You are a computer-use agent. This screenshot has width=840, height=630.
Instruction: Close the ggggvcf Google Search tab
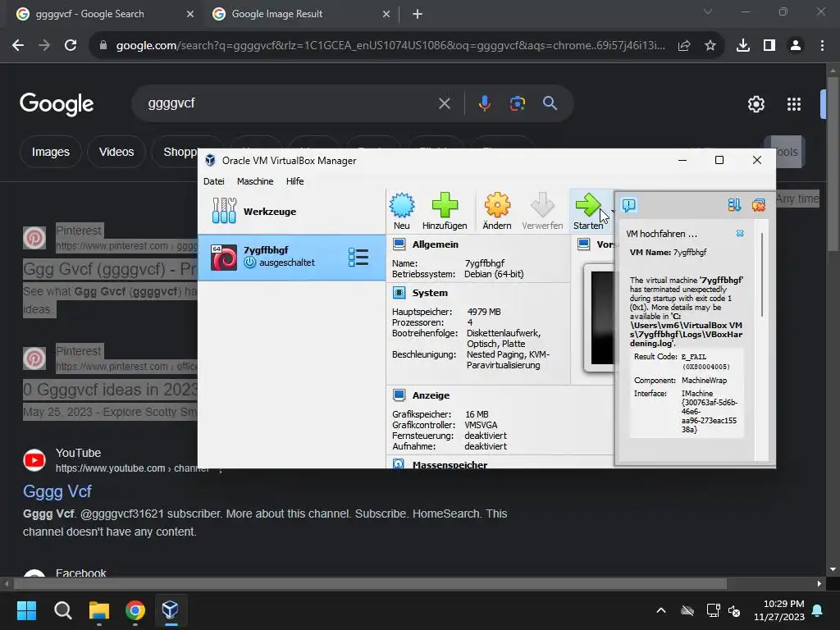190,14
